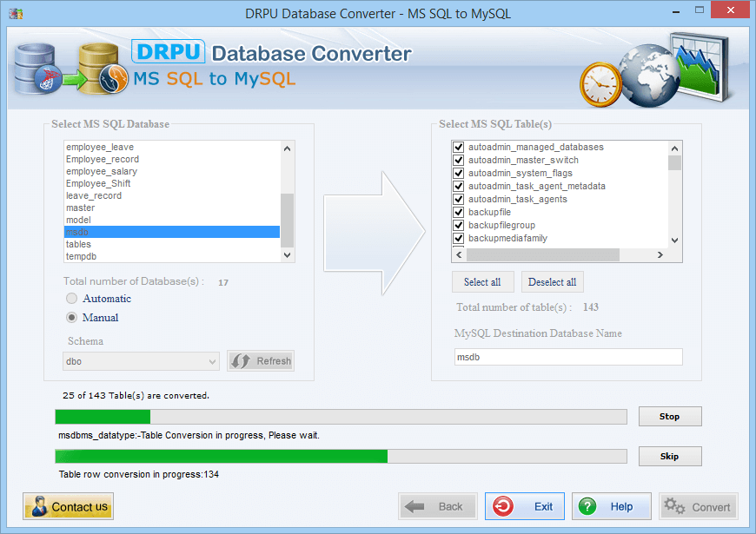Click the overall tables progress bar
Screen dimensions: 756x534
(x=341, y=417)
